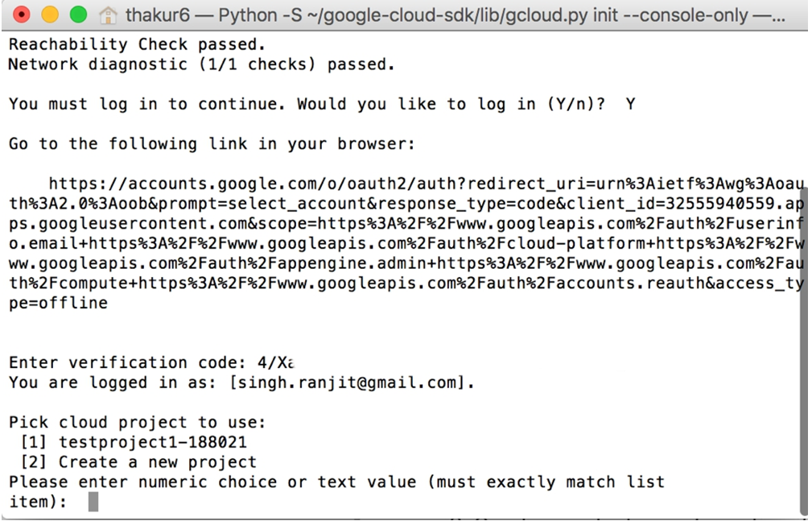Click the 'Reachability Check passed.' line

pos(137,44)
